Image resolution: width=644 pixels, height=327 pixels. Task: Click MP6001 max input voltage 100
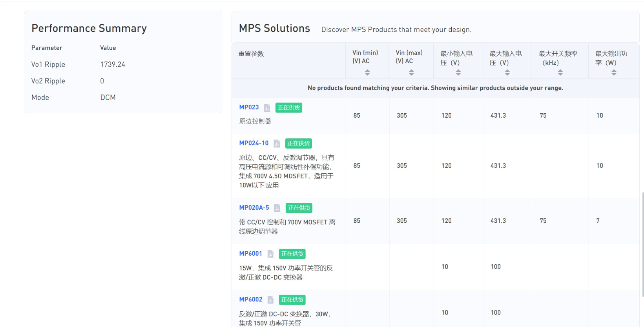pos(496,267)
